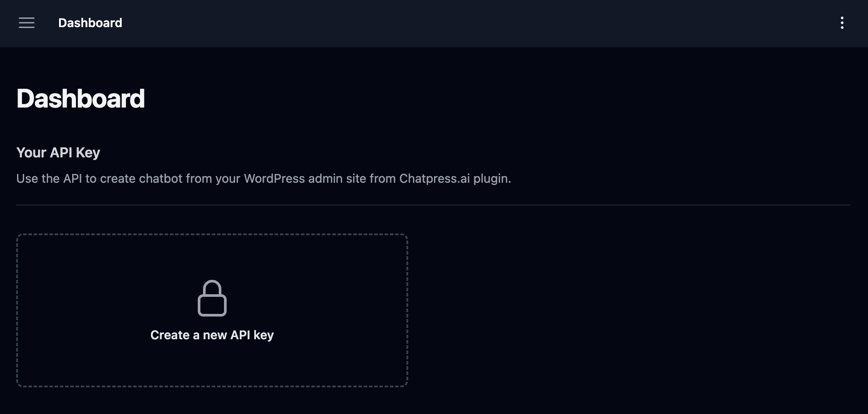Viewport: 868px width, 414px height.
Task: Click the Dashboard page heading
Action: tap(81, 98)
